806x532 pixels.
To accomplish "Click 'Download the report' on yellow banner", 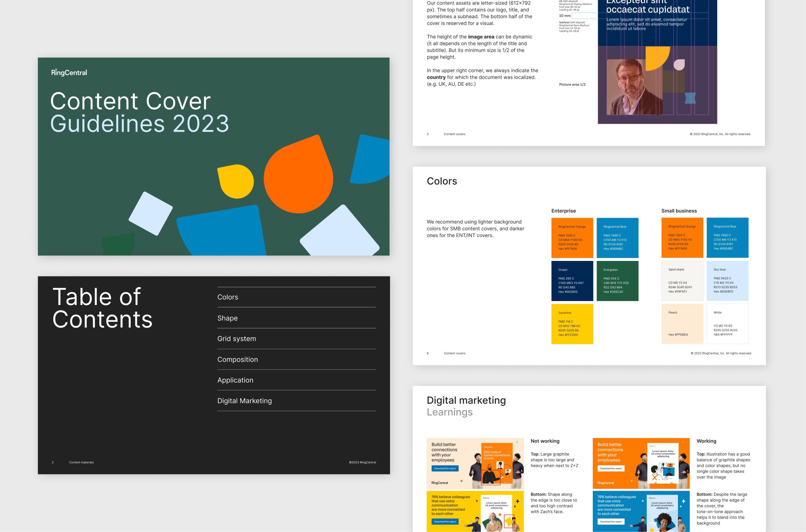I will coord(445,522).
